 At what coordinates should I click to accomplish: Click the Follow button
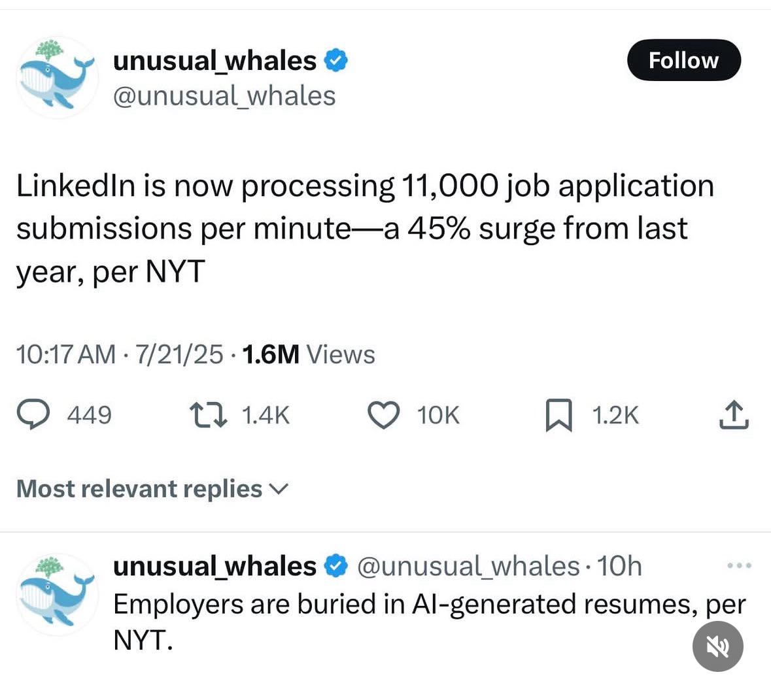coord(684,60)
